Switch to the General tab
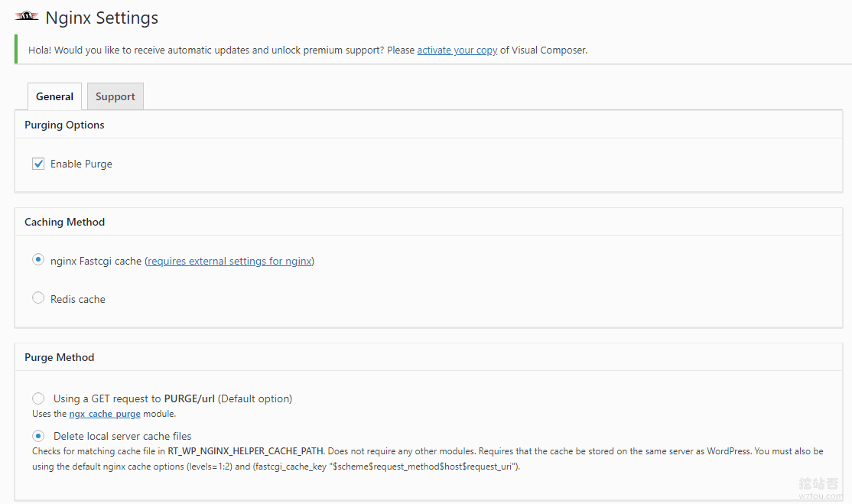This screenshot has width=852, height=504. pyautogui.click(x=54, y=96)
